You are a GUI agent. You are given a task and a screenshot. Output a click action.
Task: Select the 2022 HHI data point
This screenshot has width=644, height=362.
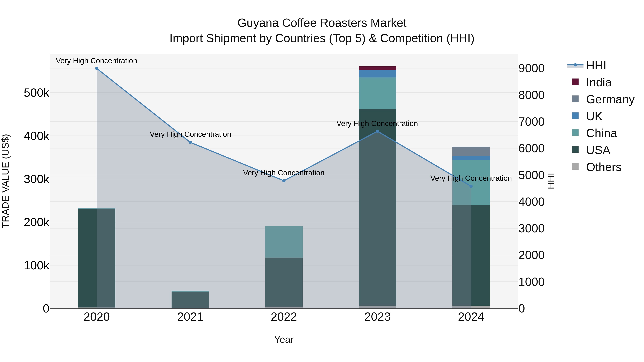[x=284, y=181]
